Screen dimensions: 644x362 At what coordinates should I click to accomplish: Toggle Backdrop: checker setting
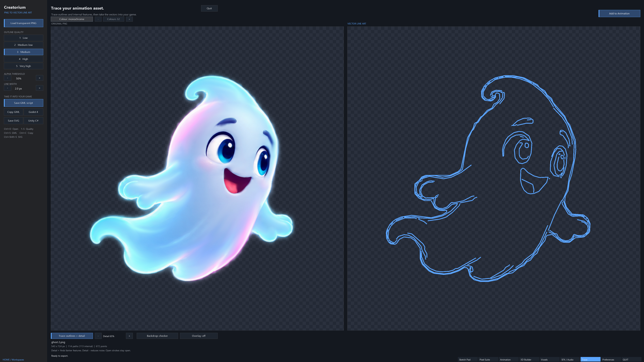(x=157, y=336)
